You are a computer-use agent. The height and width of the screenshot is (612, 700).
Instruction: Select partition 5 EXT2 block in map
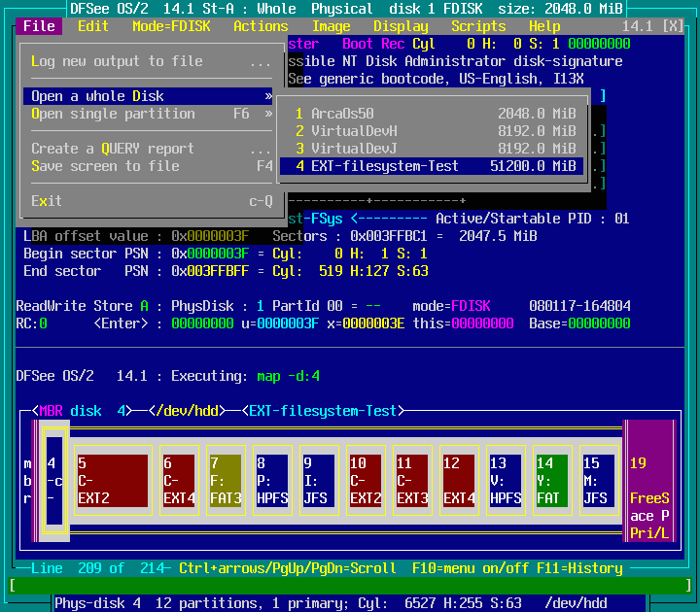tap(112, 481)
